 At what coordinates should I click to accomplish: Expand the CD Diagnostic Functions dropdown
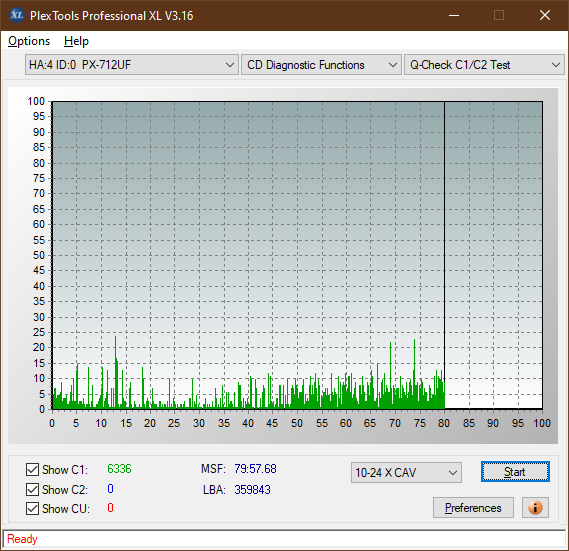[321, 65]
